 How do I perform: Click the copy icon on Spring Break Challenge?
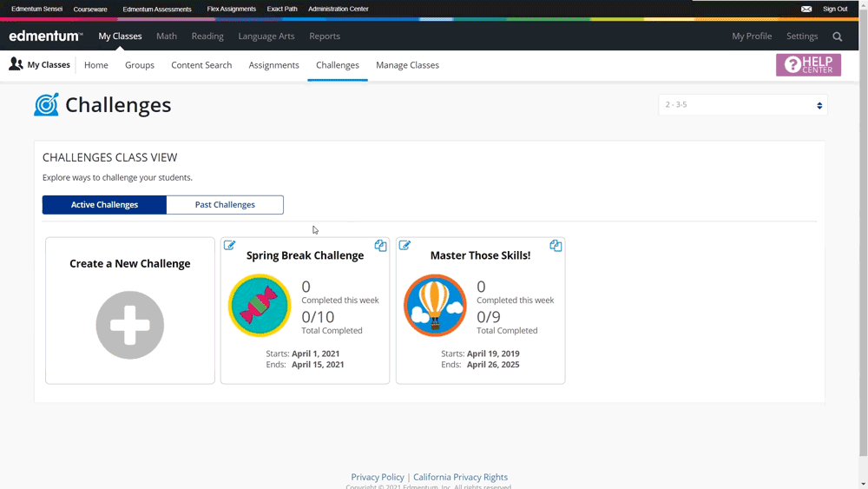380,246
